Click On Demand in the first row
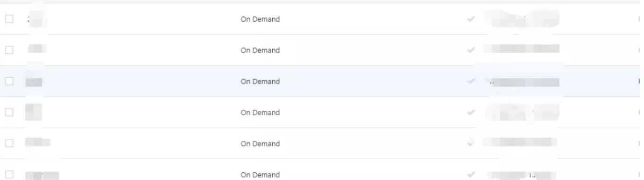644x180 pixels. (260, 19)
